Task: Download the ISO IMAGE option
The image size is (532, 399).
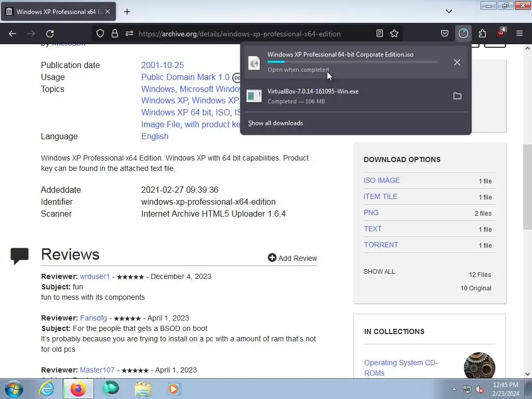Action: [x=382, y=180]
